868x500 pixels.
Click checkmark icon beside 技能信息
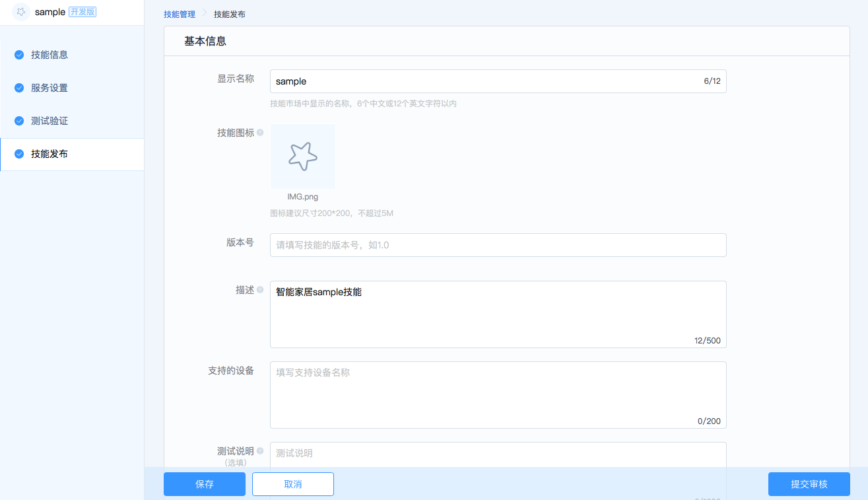click(x=19, y=55)
